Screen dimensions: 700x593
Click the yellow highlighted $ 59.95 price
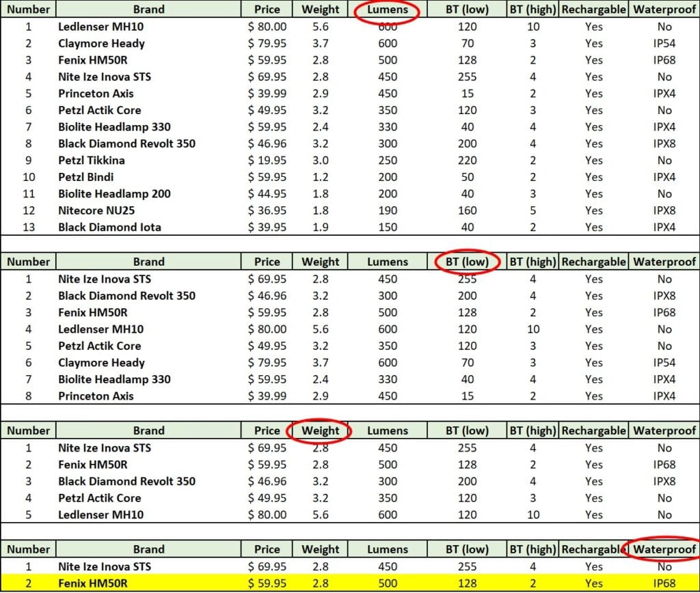click(x=267, y=583)
